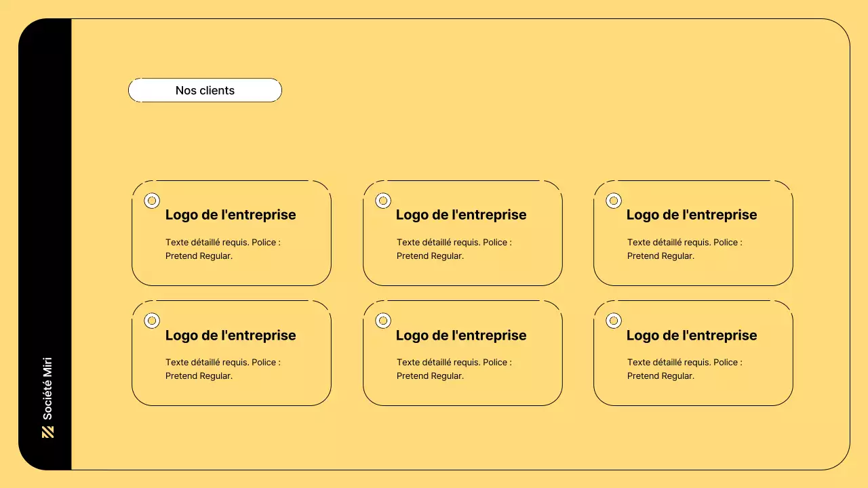Select the bottom-center client card
Viewport: 868px width, 488px height.
[462, 352]
